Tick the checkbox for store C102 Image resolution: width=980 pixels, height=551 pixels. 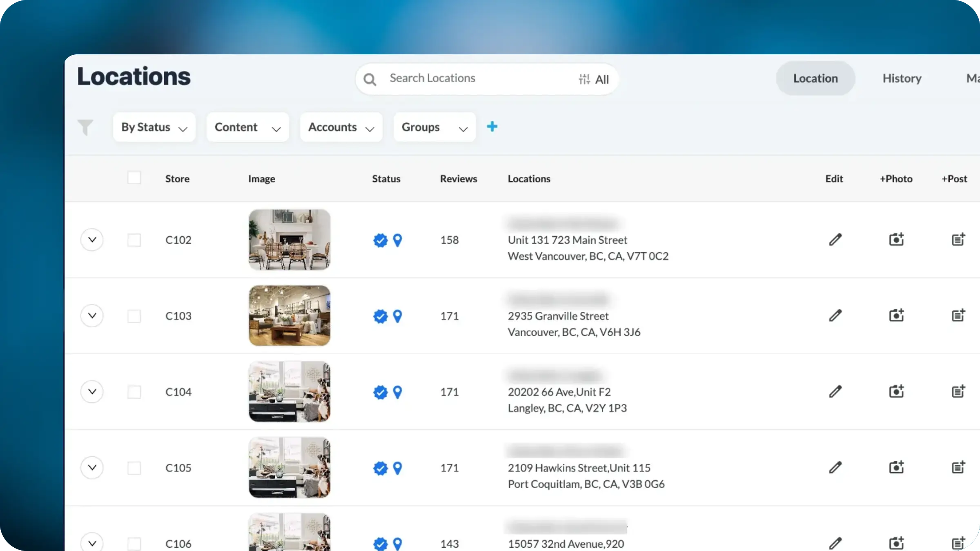tap(134, 240)
